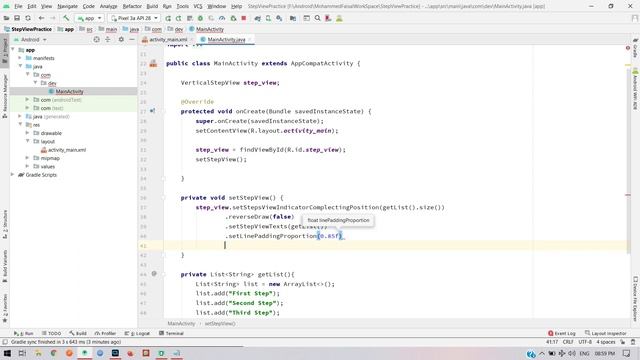The height and width of the screenshot is (360, 640).
Task: Click the Open folder toolbar icon
Action: (6, 18)
